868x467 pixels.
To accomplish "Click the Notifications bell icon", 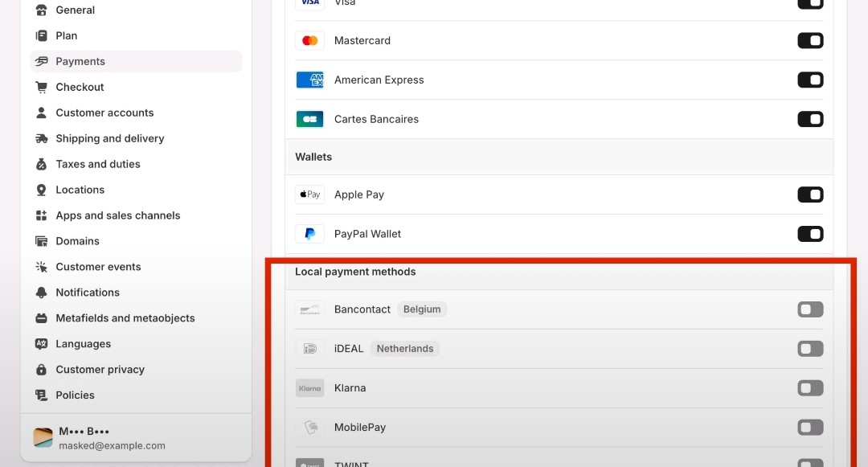I will [41, 293].
